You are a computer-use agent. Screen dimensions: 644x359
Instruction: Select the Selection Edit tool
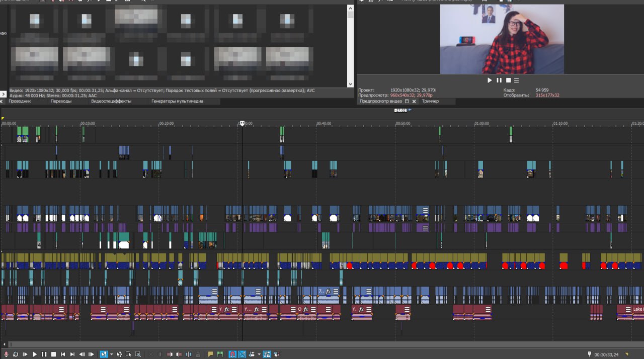128,354
